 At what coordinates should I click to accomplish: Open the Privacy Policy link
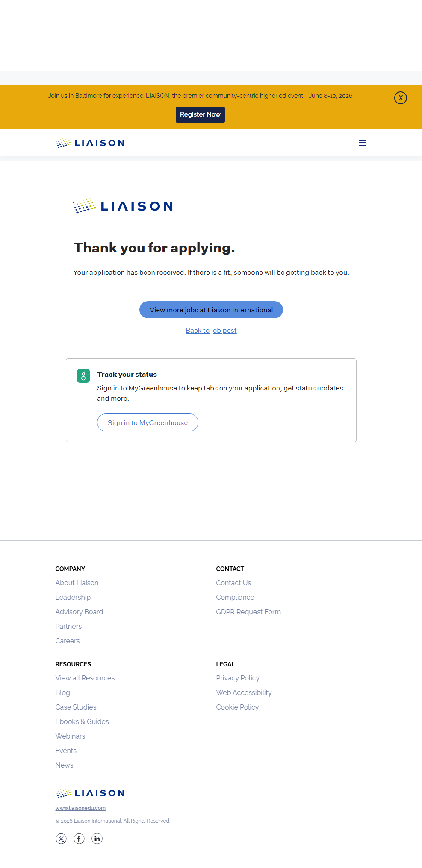[x=238, y=678]
